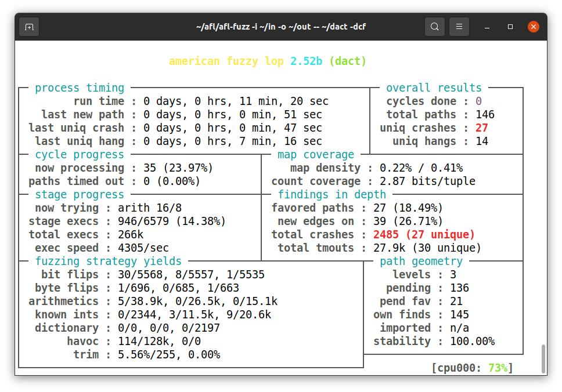Image resolution: width=562 pixels, height=392 pixels.
Task: Click the 'new edges on' value '39 (26.71%)'
Action: (408, 222)
